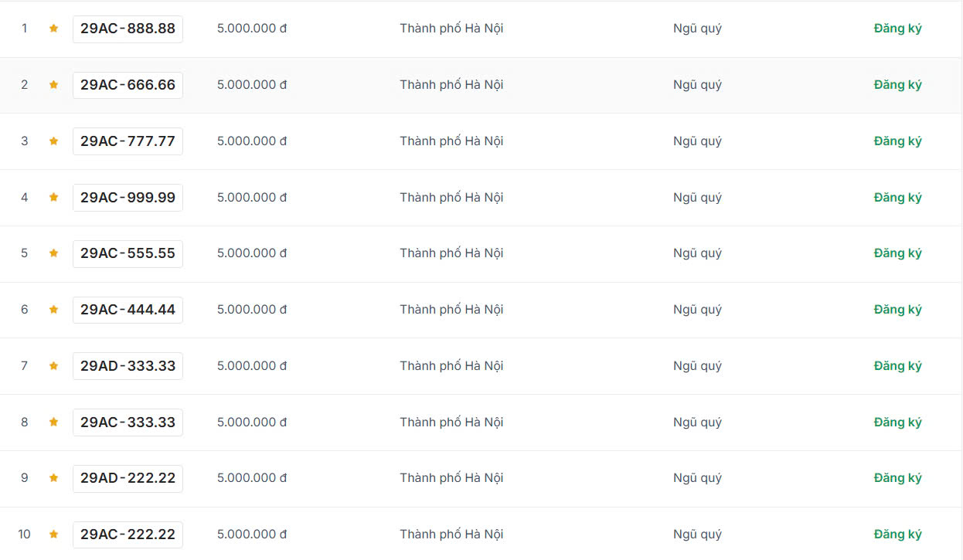The height and width of the screenshot is (560, 963).
Task: Select Đăng ký for plate 29AD-333.33
Action: click(x=897, y=366)
